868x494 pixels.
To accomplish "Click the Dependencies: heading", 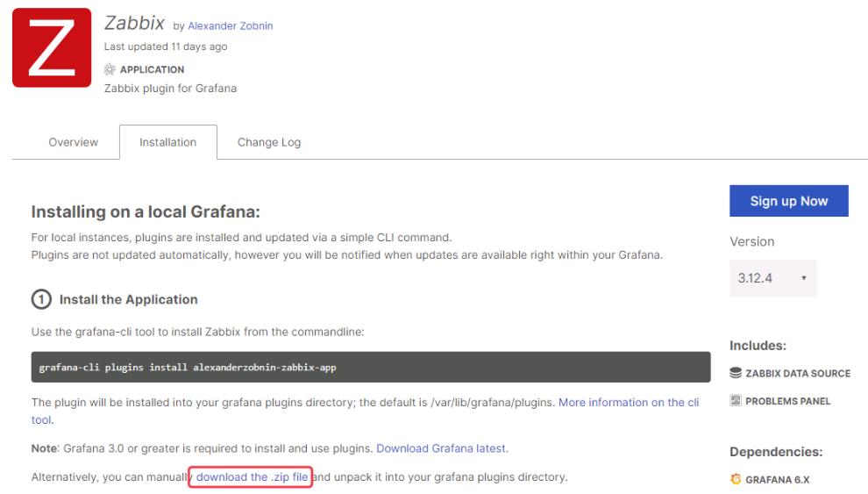I will click(x=776, y=452).
